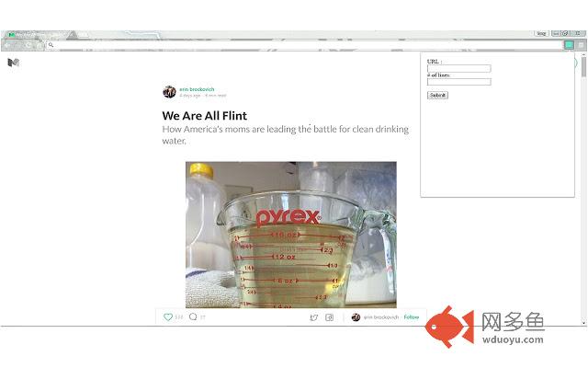Click erin brockovich's avatar near the title
This screenshot has width=588, height=368.
pos(169,92)
